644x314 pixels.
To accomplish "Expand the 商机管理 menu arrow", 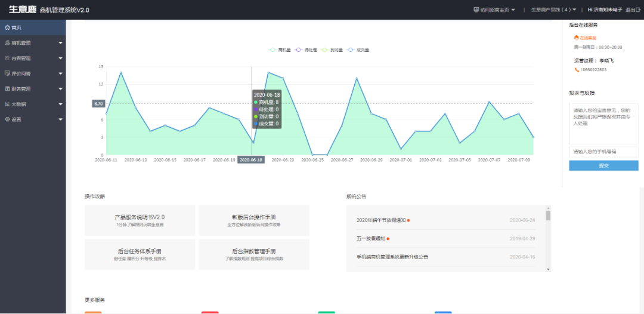I will point(60,43).
